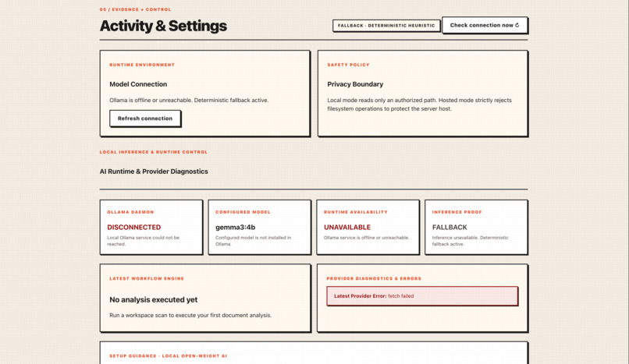Click the Ollama Daemon card label
The image size is (629, 364).
click(x=130, y=212)
